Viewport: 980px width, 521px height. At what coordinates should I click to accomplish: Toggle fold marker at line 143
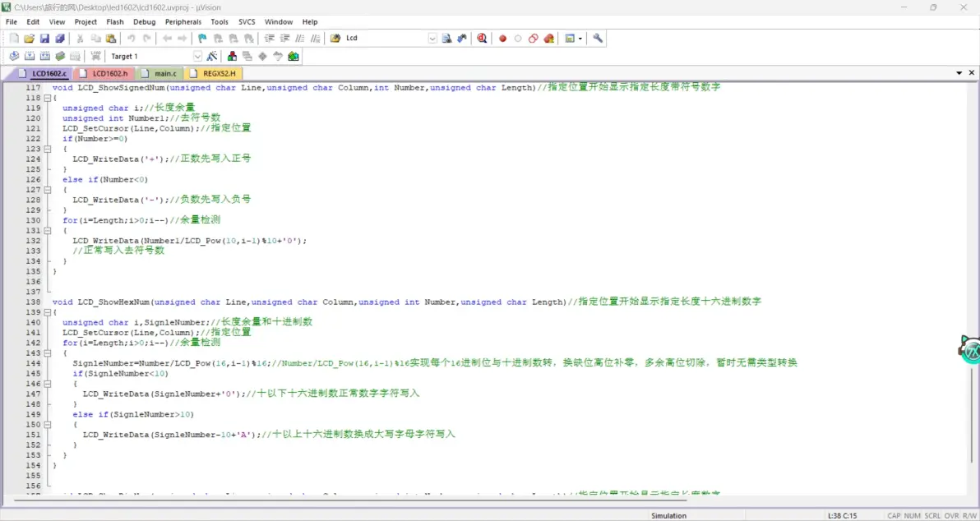point(47,353)
